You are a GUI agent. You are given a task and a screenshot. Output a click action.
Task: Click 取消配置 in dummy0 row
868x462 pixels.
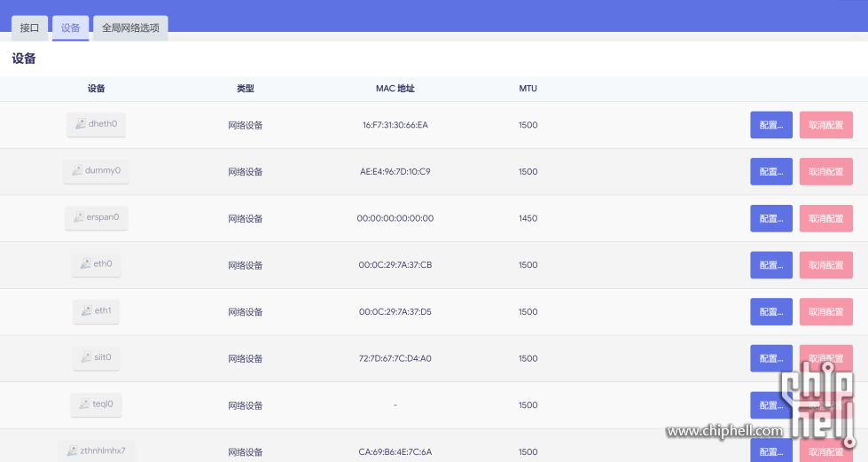[x=826, y=171]
